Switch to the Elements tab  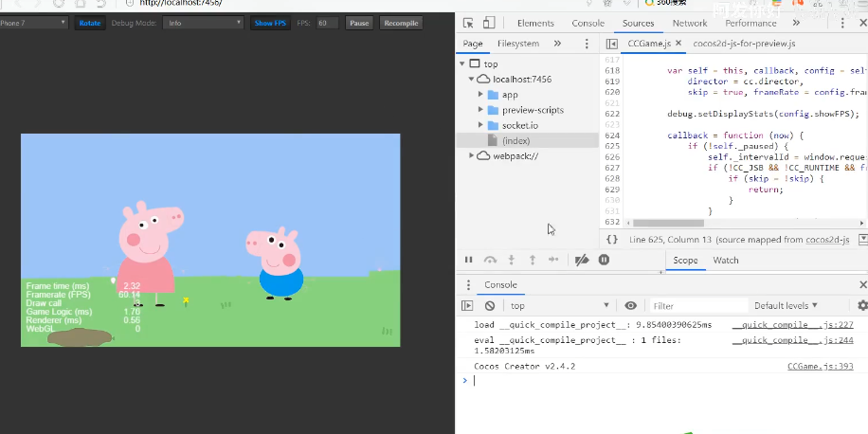point(535,24)
